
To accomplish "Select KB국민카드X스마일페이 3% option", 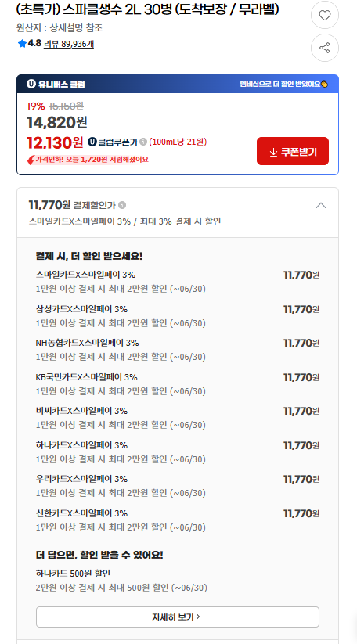I will [x=178, y=384].
